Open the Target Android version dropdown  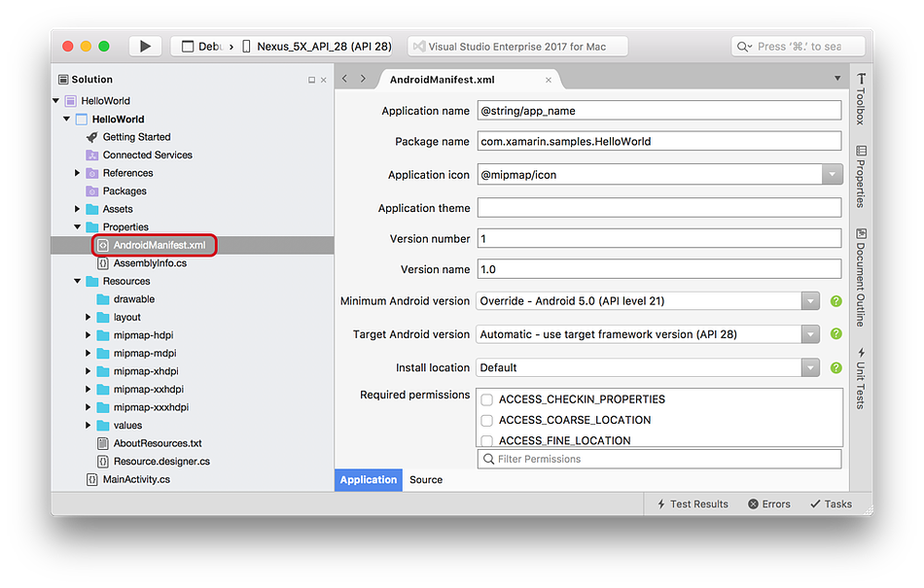tap(810, 334)
